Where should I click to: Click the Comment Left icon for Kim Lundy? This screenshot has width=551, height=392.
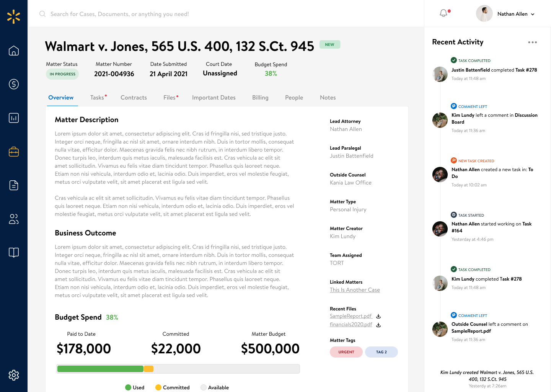click(x=454, y=106)
